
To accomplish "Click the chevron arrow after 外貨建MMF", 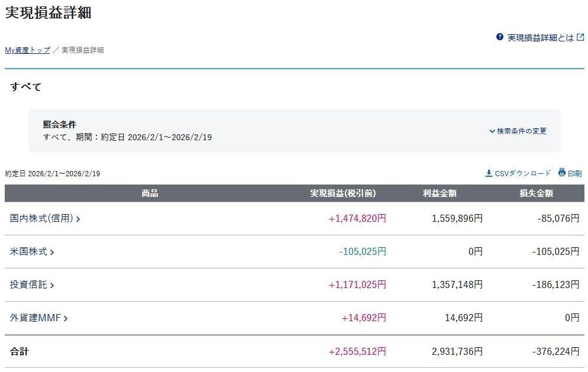I will (x=66, y=318).
